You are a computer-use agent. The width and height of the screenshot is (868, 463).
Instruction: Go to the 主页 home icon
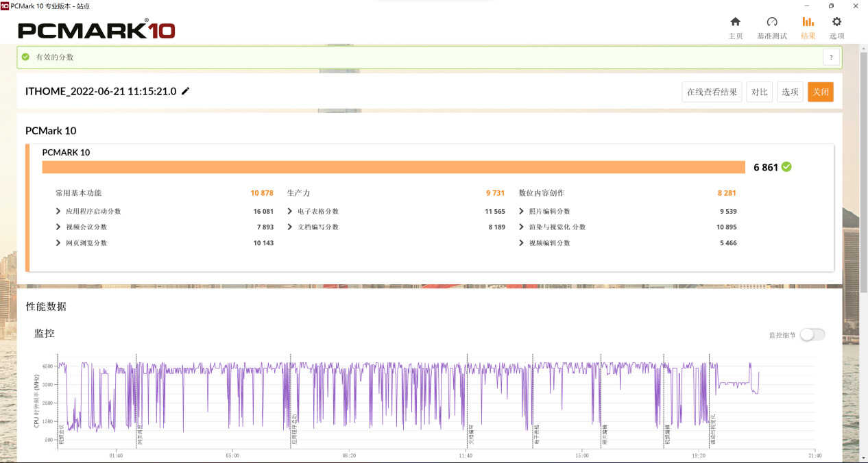click(736, 22)
